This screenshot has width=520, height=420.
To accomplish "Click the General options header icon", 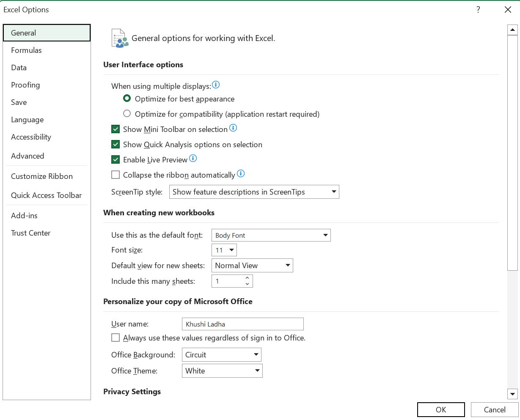I will 120,38.
